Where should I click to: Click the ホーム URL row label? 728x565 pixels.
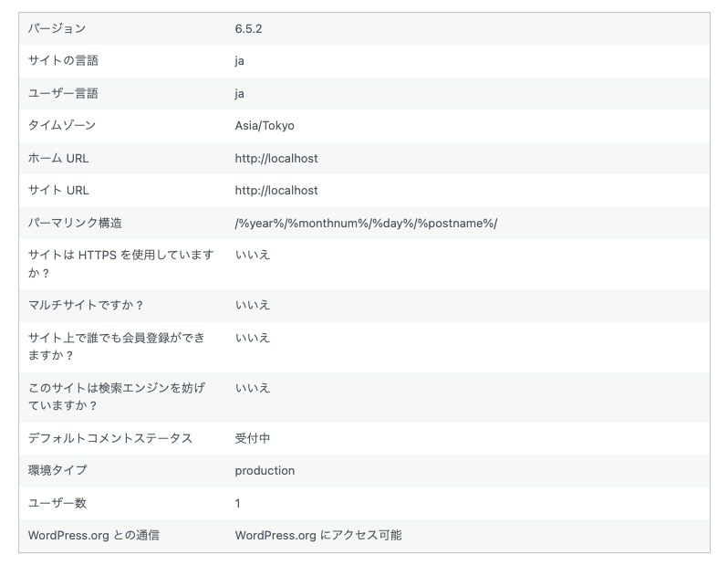58,159
